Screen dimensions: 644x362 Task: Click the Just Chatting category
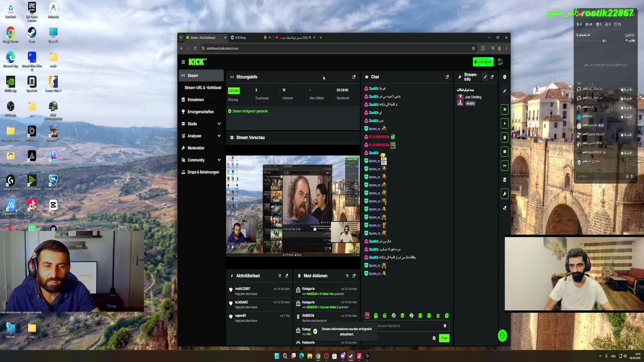tap(473, 97)
